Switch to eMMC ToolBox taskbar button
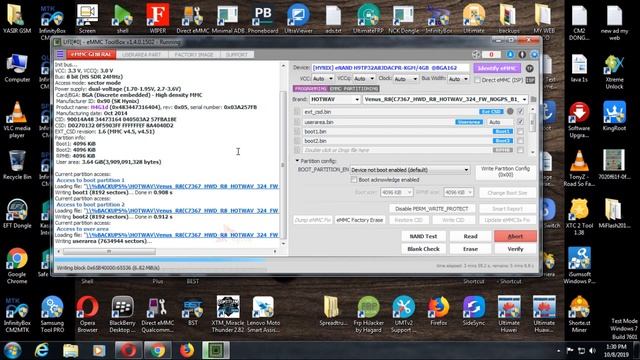The height and width of the screenshot is (360, 640). [x=216, y=351]
